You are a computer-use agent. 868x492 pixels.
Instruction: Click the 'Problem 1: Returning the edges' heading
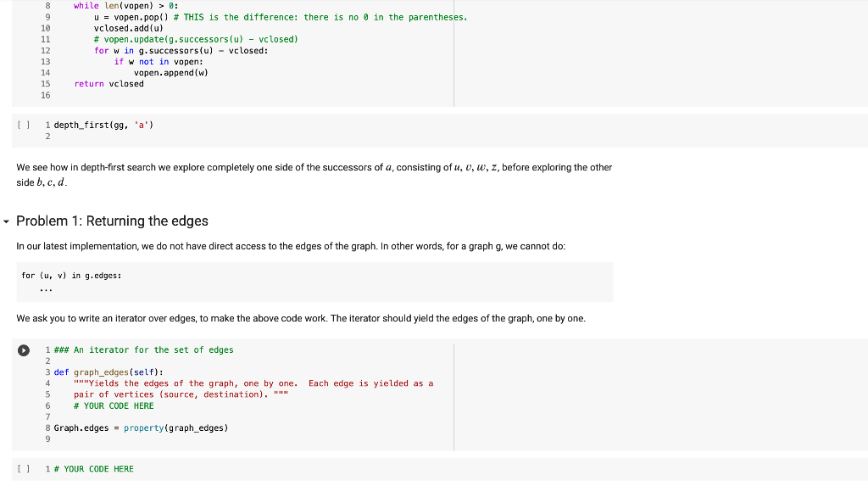coord(113,221)
